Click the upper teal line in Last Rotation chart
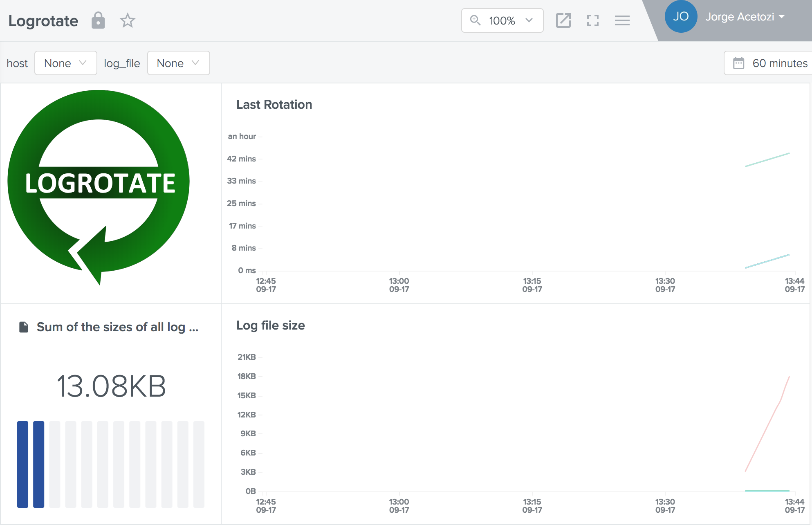812x525 pixels. tap(767, 160)
